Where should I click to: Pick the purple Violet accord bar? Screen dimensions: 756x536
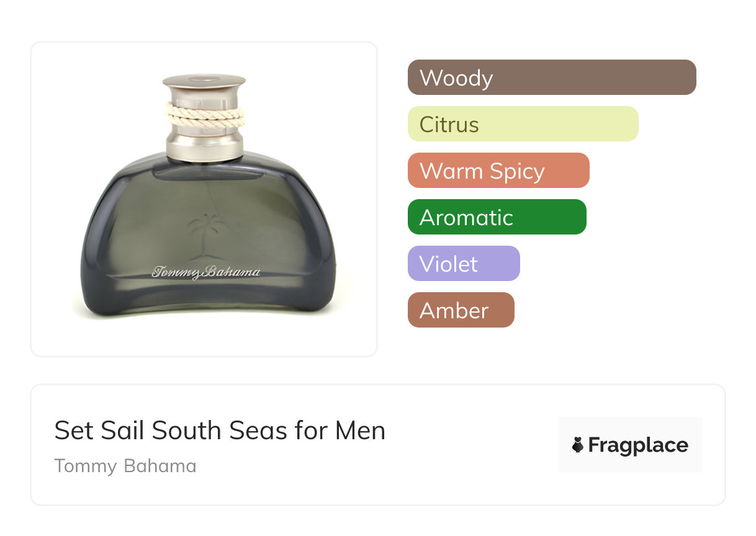click(x=464, y=264)
